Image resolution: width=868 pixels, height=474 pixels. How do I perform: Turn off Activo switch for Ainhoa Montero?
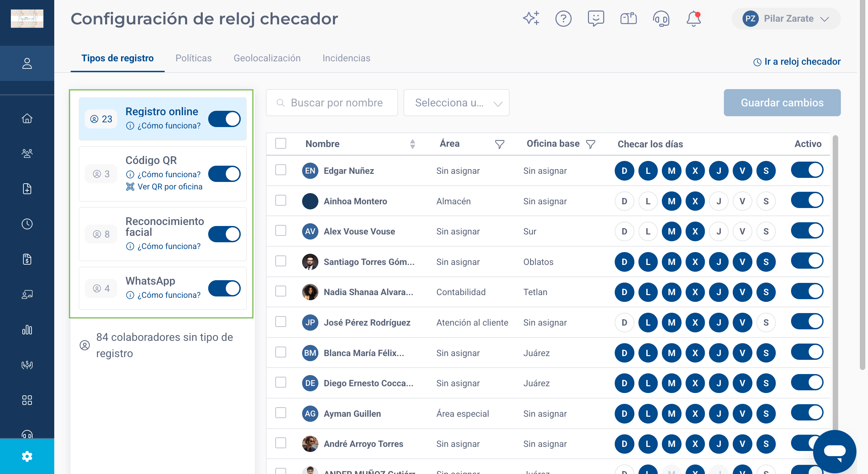(807, 200)
